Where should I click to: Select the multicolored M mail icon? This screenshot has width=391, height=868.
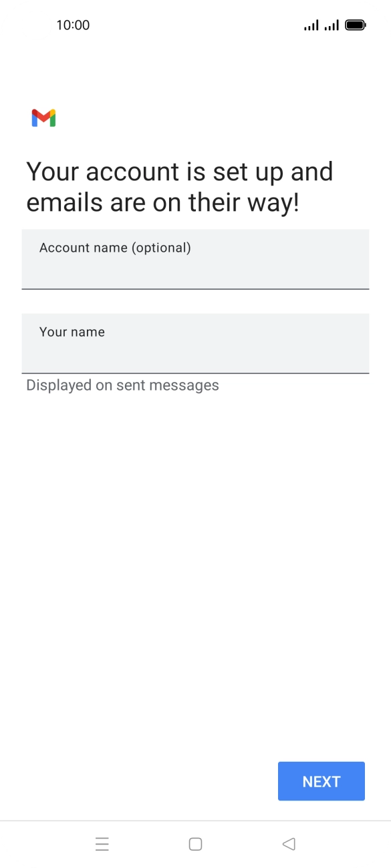coord(44,118)
